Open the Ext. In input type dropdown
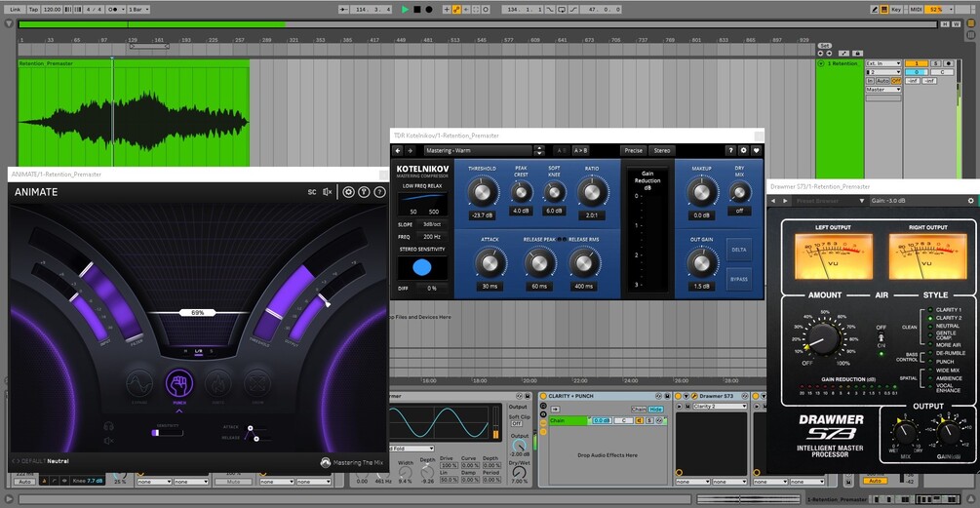Screen dimensions: 980x508 click(x=883, y=63)
